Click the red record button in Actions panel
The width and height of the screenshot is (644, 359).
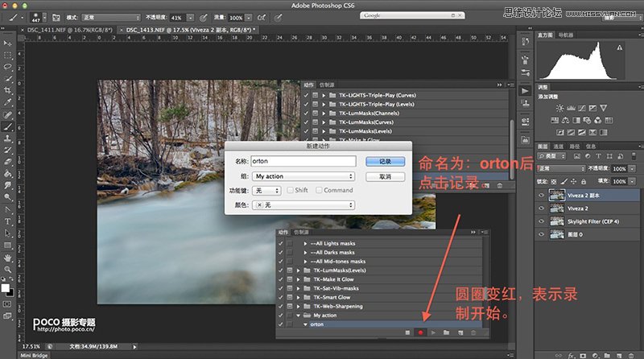point(420,332)
